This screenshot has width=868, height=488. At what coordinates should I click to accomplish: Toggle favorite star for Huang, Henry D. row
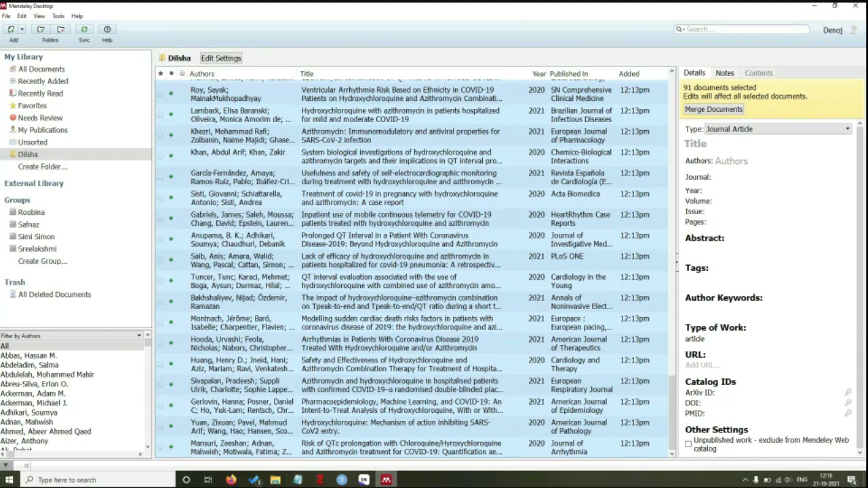[161, 364]
